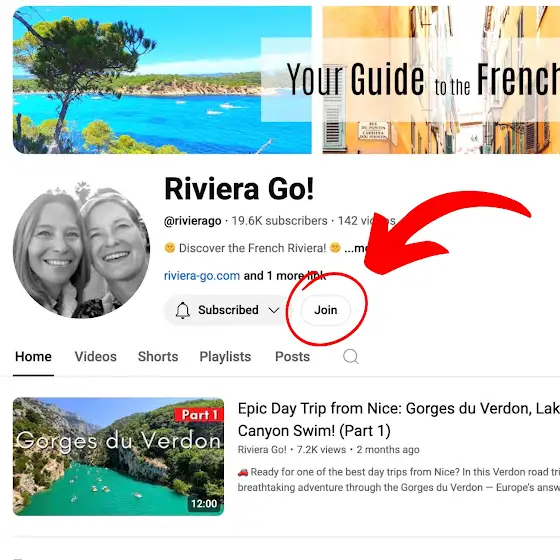The image size is (560, 560).
Task: Click the Join membership button
Action: (x=325, y=310)
